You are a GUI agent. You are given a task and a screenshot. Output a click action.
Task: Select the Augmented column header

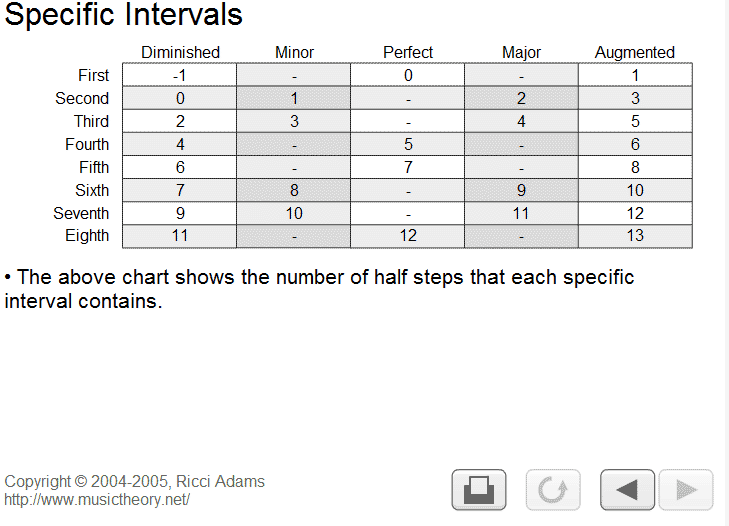[635, 52]
